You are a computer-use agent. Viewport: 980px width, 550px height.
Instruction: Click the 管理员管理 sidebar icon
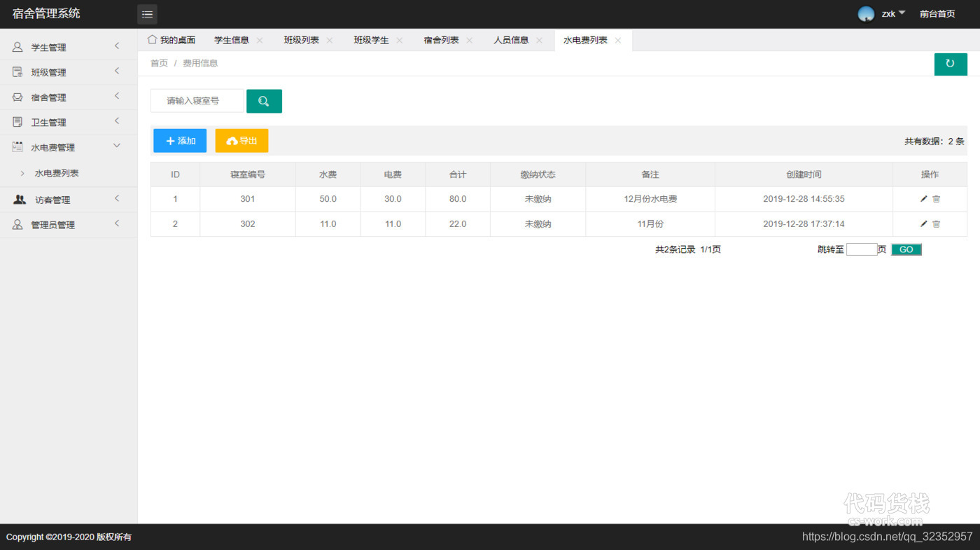(17, 225)
